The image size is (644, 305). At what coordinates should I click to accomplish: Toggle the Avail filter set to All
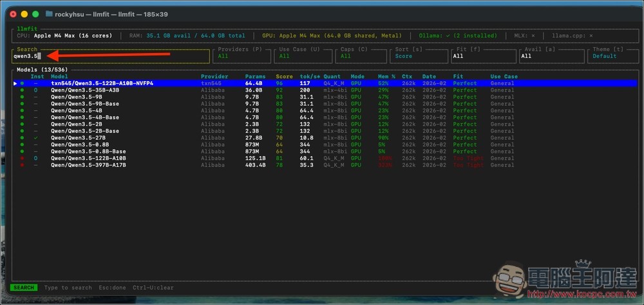(x=552, y=56)
